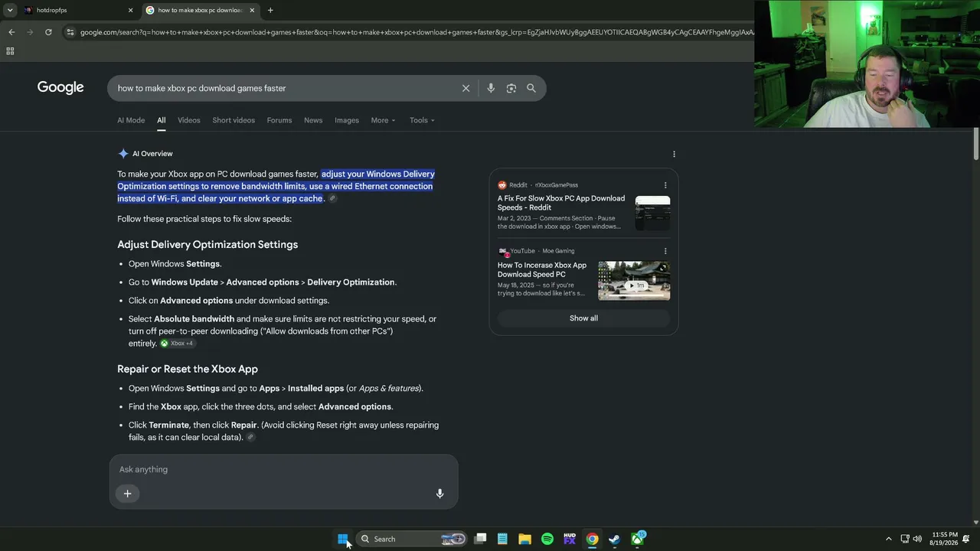Click the AI Overview label

[x=152, y=154]
